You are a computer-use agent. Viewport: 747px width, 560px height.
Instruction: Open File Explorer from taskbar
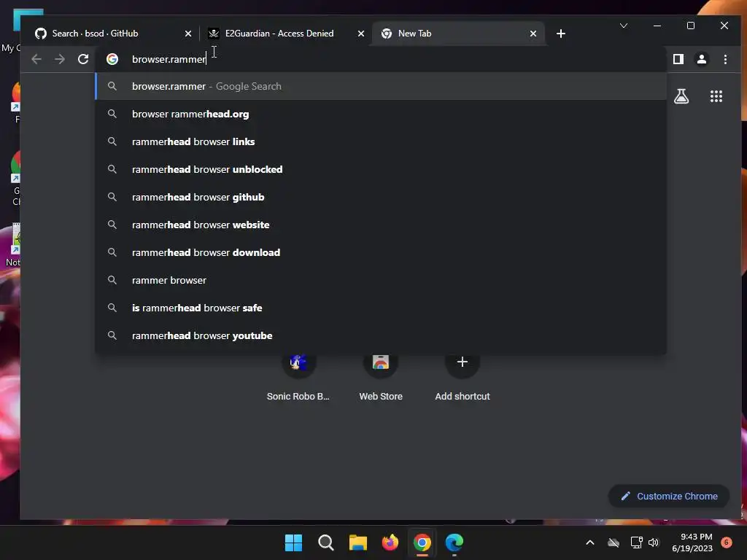pos(357,542)
